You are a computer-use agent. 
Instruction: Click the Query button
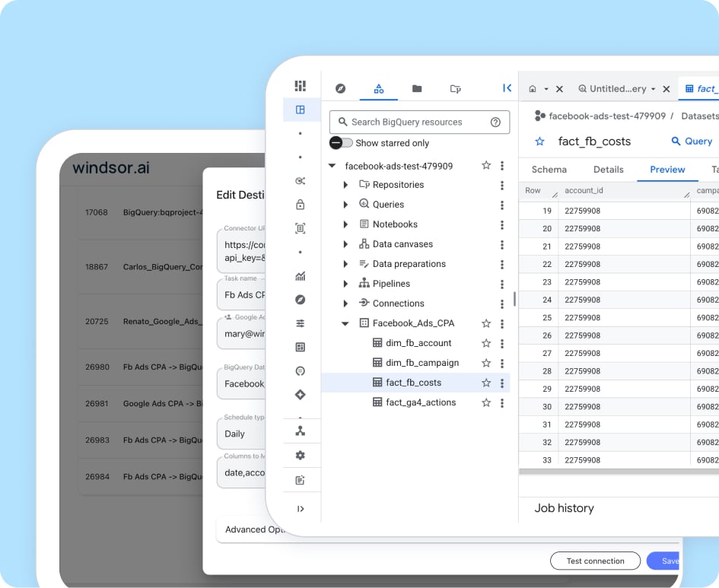[692, 141]
